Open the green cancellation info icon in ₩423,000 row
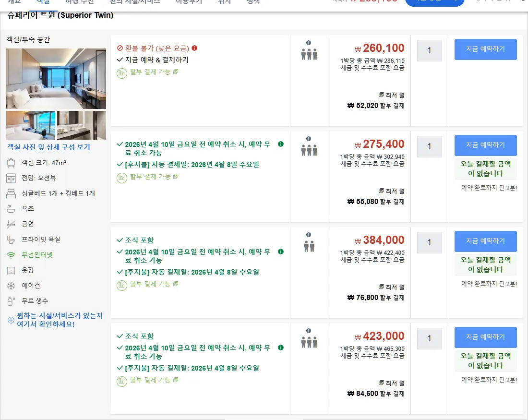 tap(281, 348)
